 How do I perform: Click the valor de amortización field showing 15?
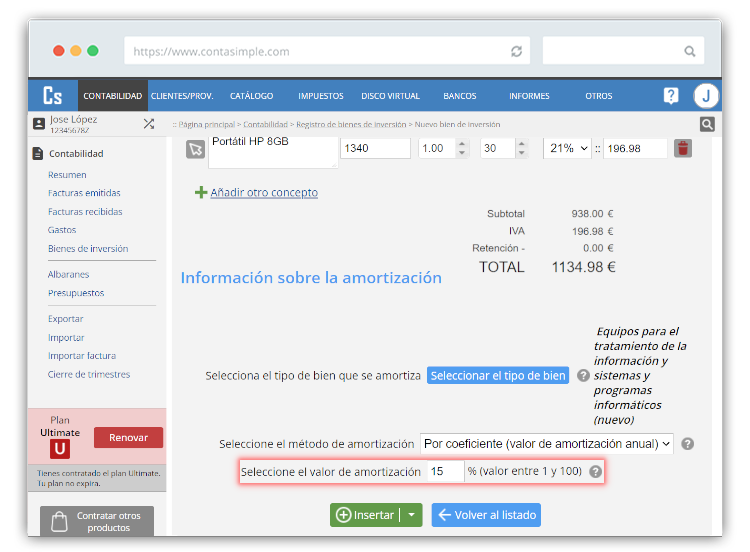pos(446,472)
